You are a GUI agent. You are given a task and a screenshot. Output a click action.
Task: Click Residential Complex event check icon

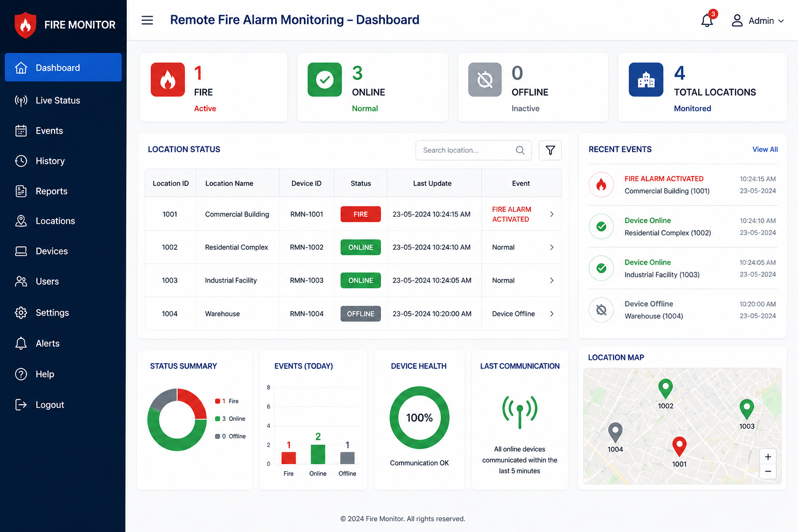pos(601,227)
